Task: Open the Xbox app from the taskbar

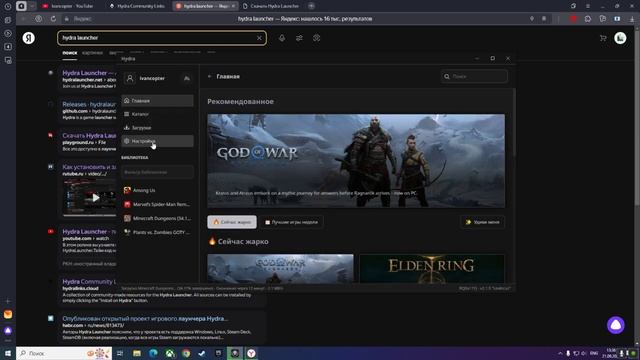Action: pyautogui.click(x=170, y=353)
